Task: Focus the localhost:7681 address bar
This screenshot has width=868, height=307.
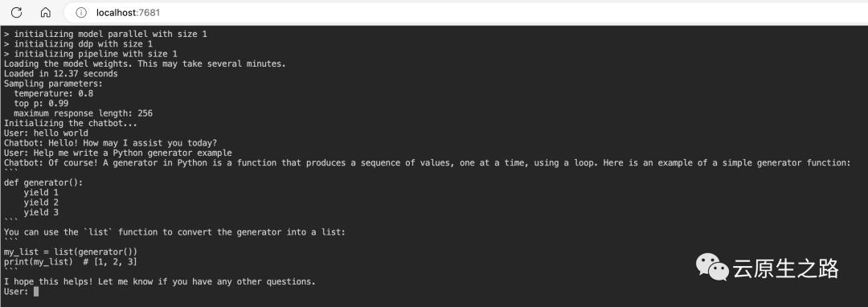Action: 465,13
